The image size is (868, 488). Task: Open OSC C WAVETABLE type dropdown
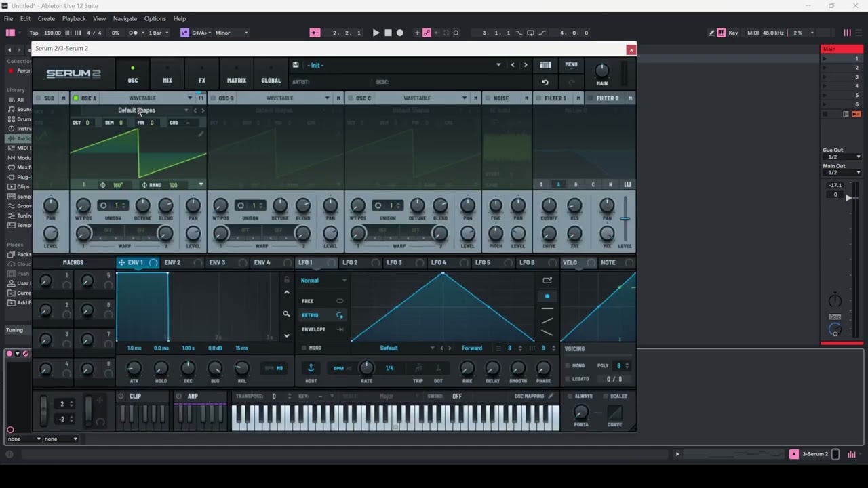click(422, 98)
